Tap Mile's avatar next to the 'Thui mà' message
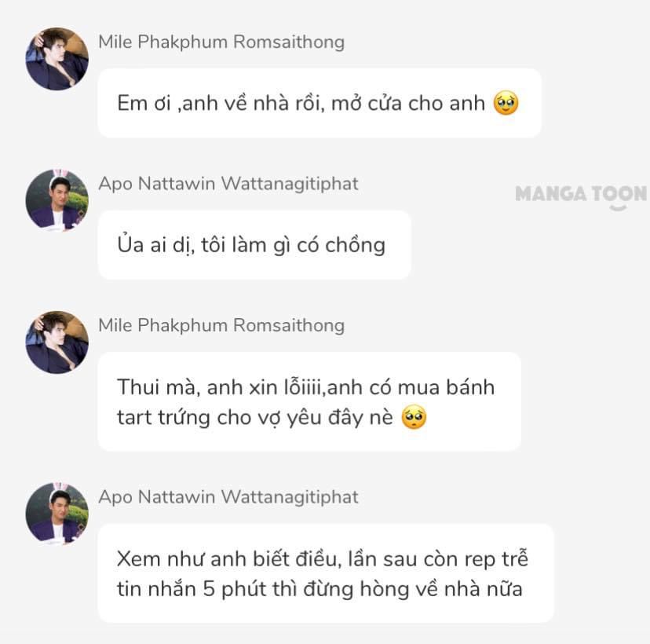This screenshot has width=650, height=644. [57, 342]
